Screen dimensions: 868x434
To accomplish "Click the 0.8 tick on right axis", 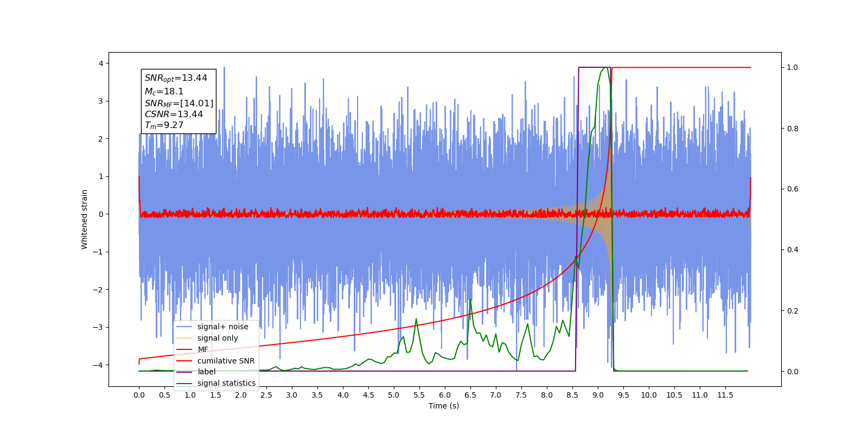I will [x=793, y=129].
